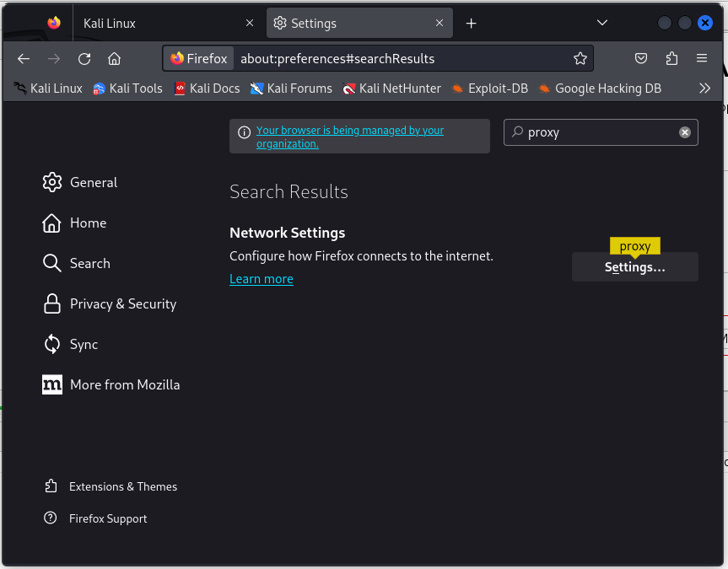Open a new tab with plus

coord(471,24)
